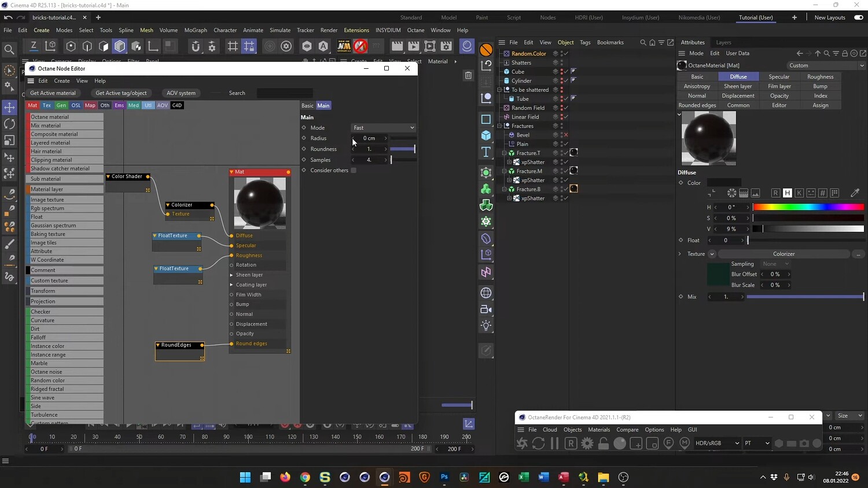Click the Light bulb icon in side palette
This screenshot has width=868, height=488.
[x=486, y=326]
